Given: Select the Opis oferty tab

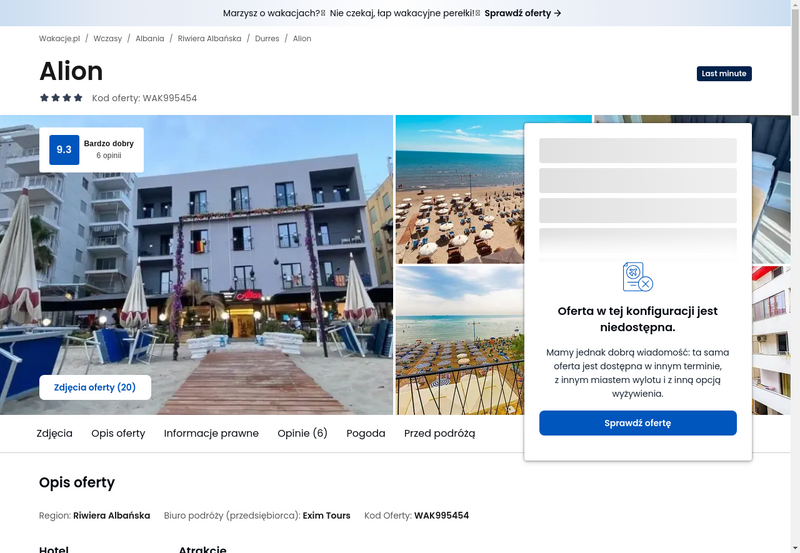Looking at the screenshot, I should coord(118,434).
